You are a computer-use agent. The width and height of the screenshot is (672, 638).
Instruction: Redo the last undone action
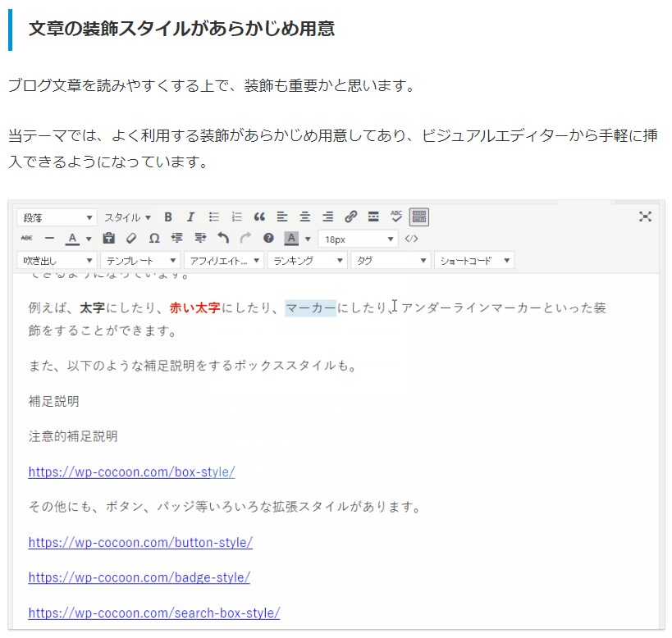click(x=245, y=238)
